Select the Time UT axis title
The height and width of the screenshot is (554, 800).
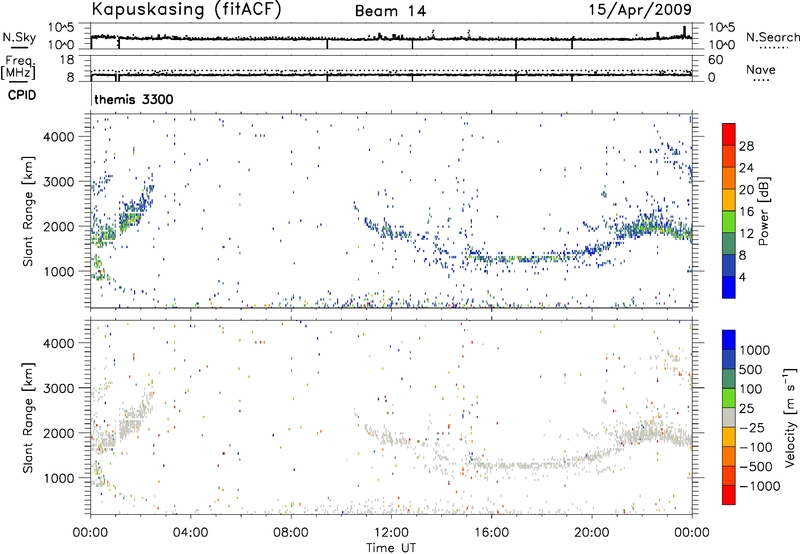tap(391, 548)
